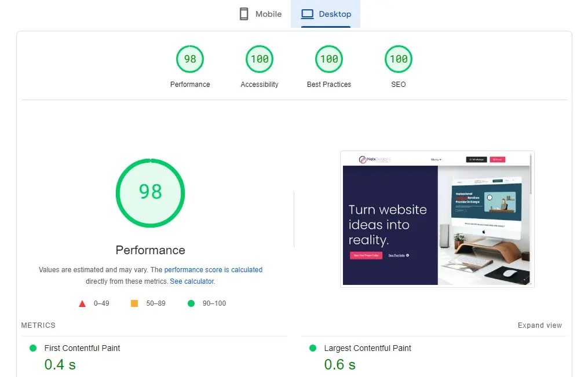Select the desktop monitor icon above Desktop label
The image size is (588, 377).
point(309,13)
